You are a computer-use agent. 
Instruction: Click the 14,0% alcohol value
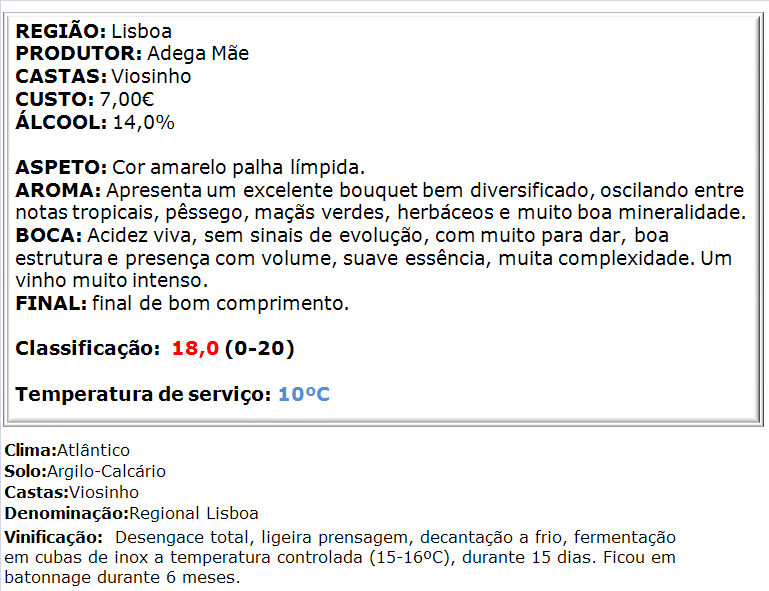pos(144,123)
